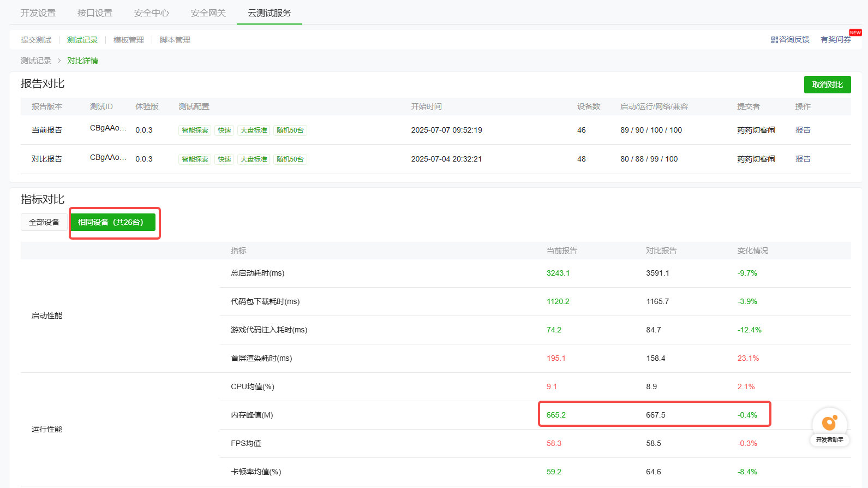Click the 变化情况 column header
Viewport: 868px width, 488px height.
click(x=753, y=251)
